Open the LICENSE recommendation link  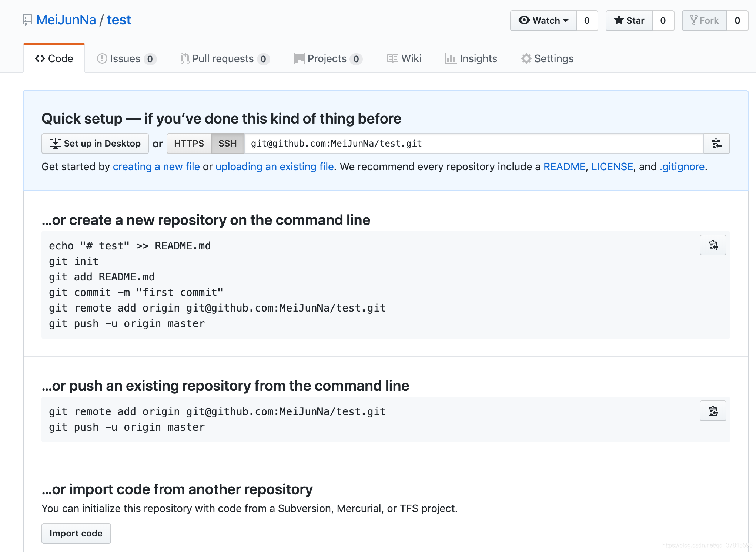tap(612, 167)
